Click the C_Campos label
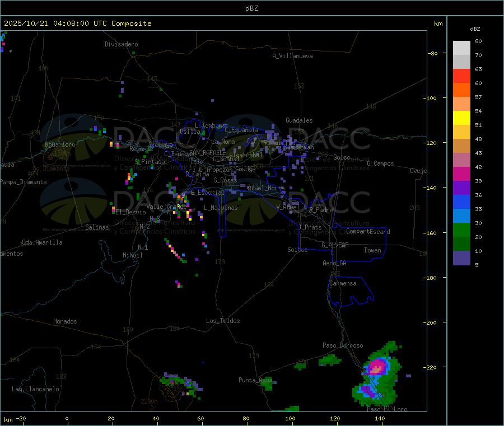 click(x=381, y=163)
